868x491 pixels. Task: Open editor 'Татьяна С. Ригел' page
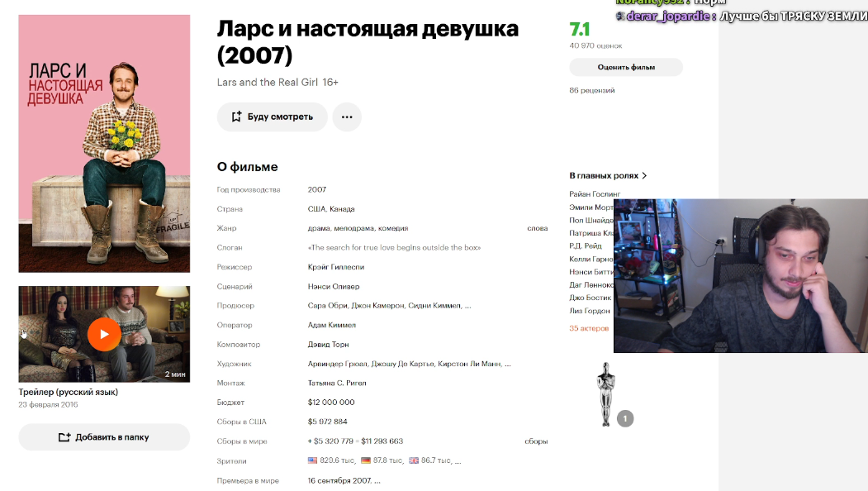coord(337,383)
